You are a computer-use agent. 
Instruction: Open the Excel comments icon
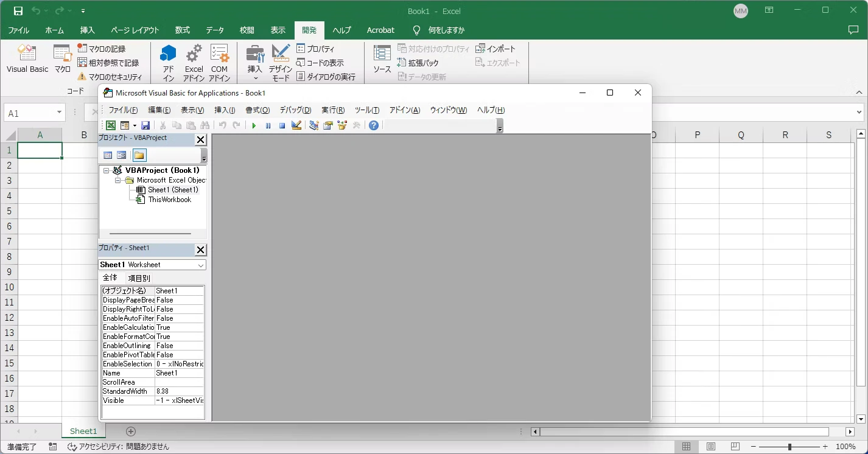(x=853, y=30)
